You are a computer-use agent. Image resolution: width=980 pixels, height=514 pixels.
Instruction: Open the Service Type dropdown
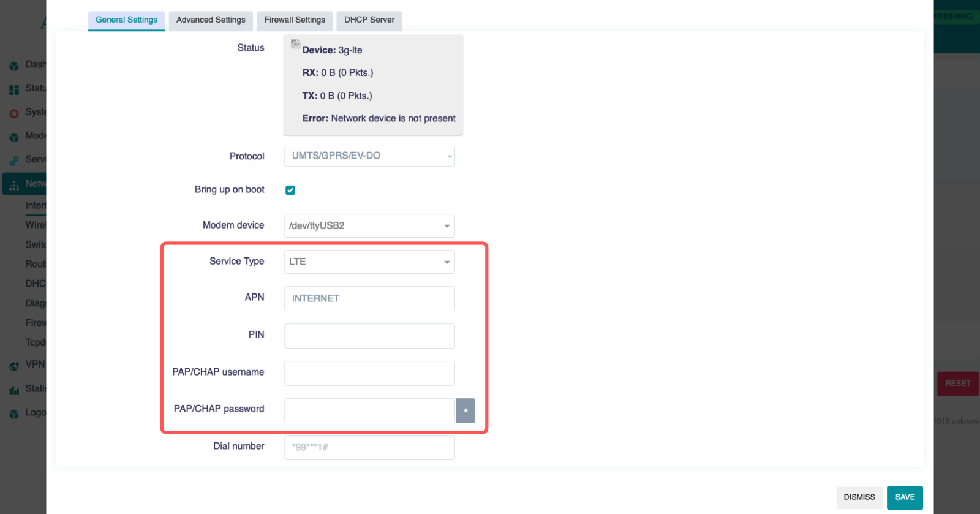369,262
